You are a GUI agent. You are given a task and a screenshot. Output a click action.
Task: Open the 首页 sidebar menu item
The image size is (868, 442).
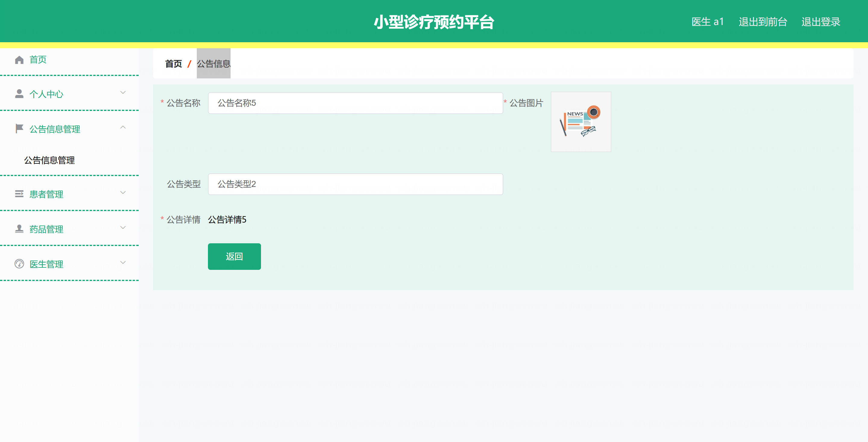[38, 60]
